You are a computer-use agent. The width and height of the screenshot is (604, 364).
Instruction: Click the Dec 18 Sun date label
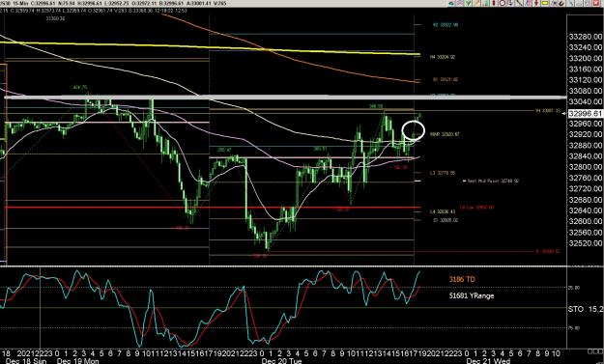[x=26, y=361]
